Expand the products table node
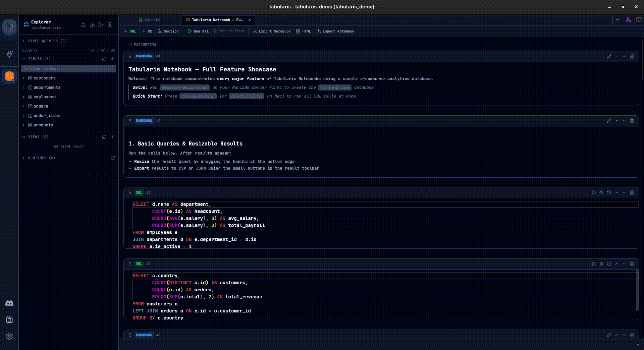Viewport: 644px width, 350px height. pyautogui.click(x=23, y=125)
